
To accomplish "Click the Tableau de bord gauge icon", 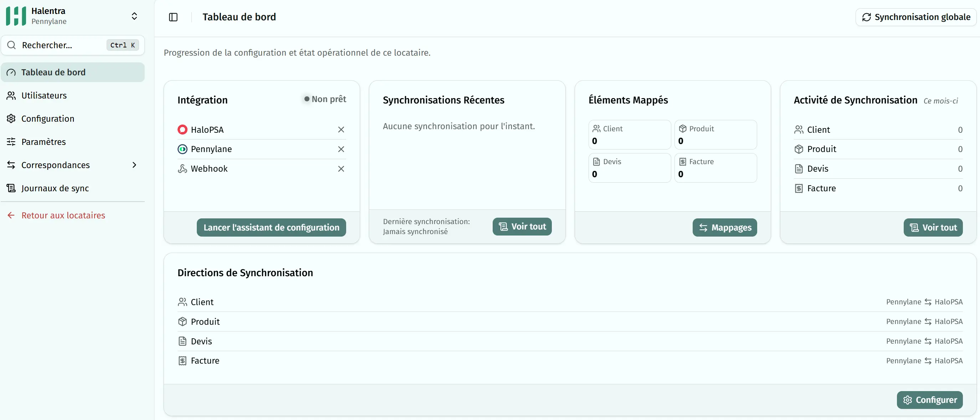I will tap(11, 72).
